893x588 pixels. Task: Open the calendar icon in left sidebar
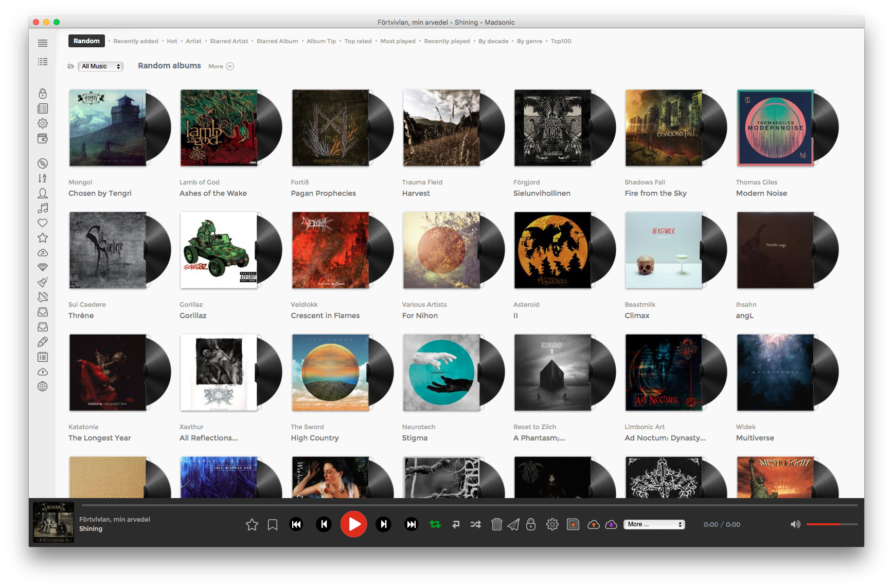[43, 357]
